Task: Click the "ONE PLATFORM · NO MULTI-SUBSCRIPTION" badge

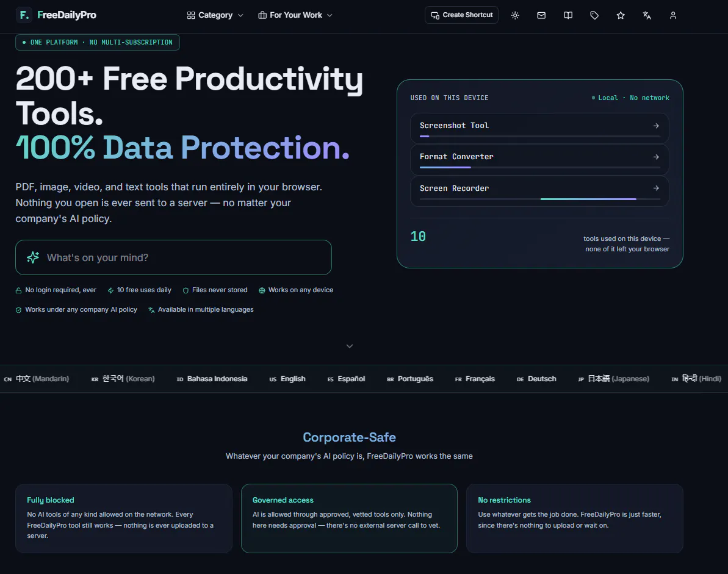Action: (98, 42)
